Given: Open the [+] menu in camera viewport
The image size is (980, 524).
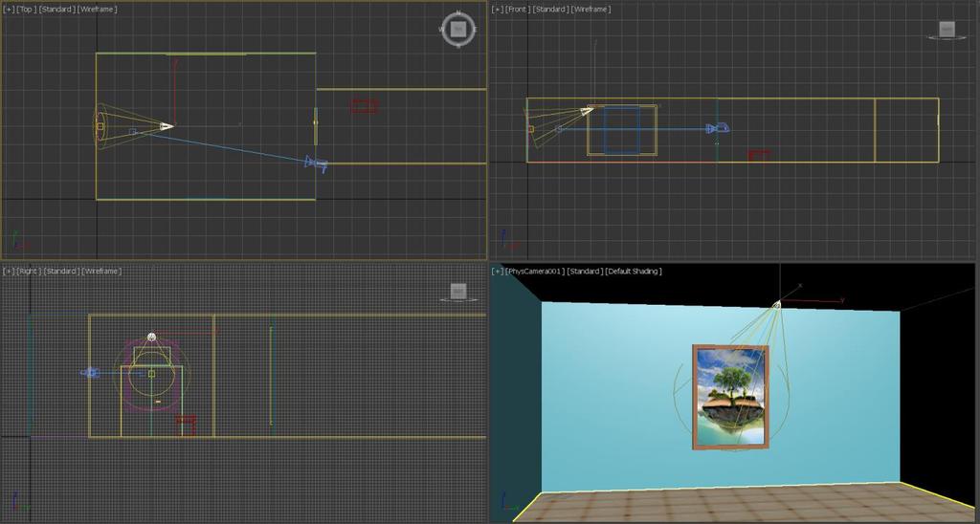Looking at the screenshot, I should point(498,271).
